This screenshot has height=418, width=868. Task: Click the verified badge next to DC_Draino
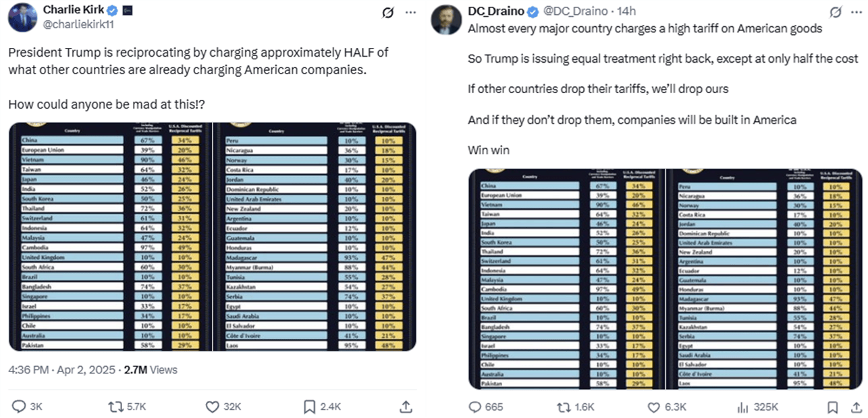(533, 11)
